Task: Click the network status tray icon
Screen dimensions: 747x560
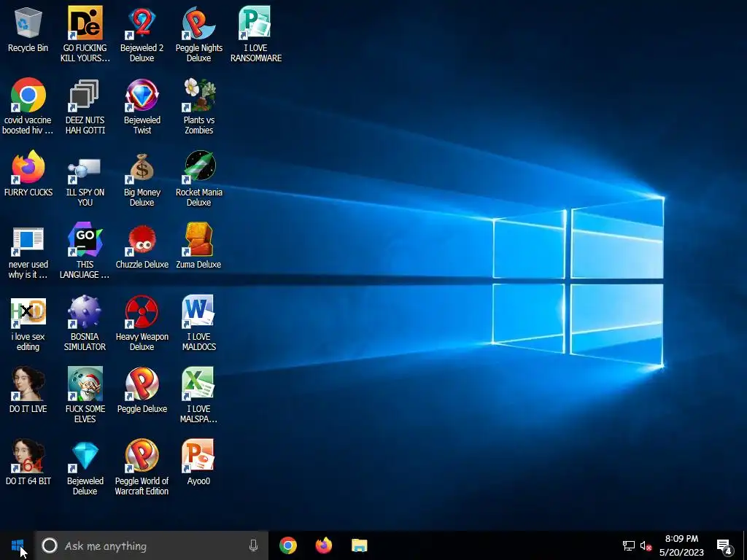Action: point(628,545)
